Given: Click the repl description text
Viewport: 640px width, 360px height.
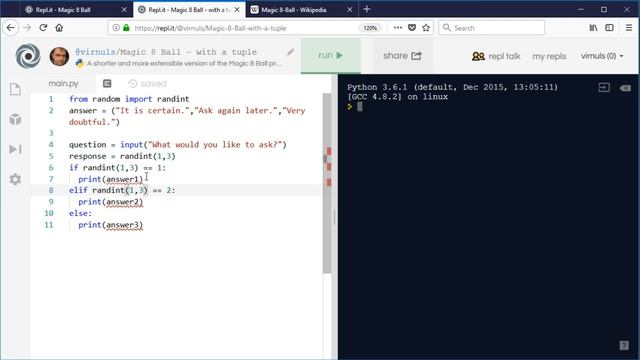Looking at the screenshot, I should (x=184, y=64).
